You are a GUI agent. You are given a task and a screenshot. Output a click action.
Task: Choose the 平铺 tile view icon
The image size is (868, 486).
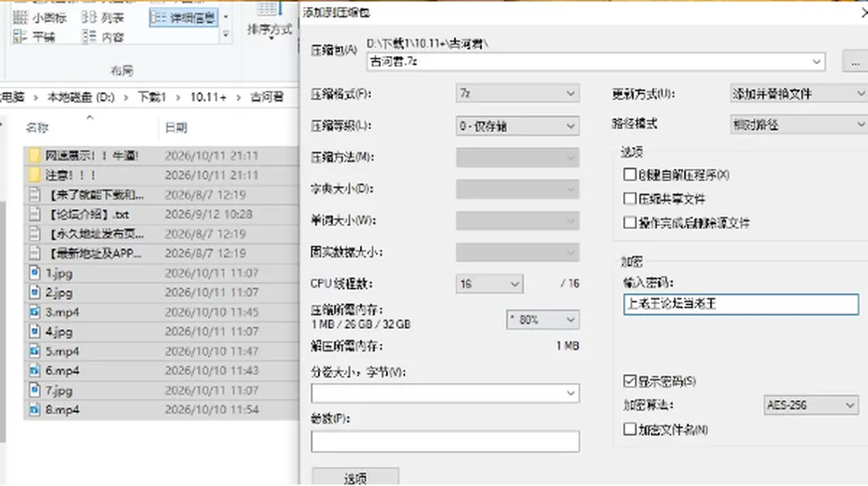pos(21,36)
